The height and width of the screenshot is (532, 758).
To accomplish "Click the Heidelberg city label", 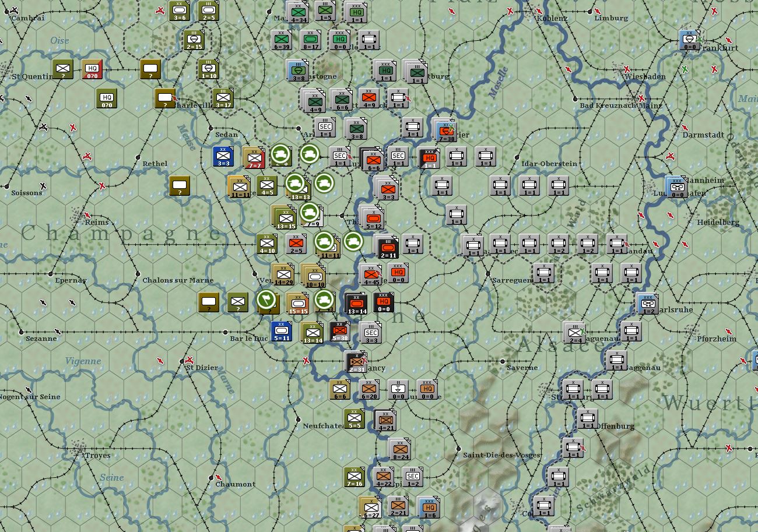I will [718, 222].
